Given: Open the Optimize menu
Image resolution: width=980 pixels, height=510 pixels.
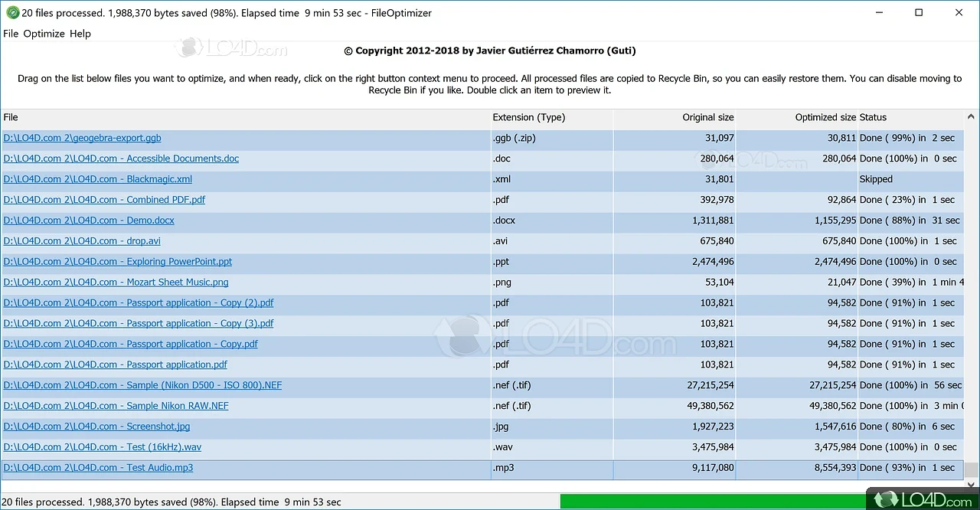Looking at the screenshot, I should click(x=44, y=34).
